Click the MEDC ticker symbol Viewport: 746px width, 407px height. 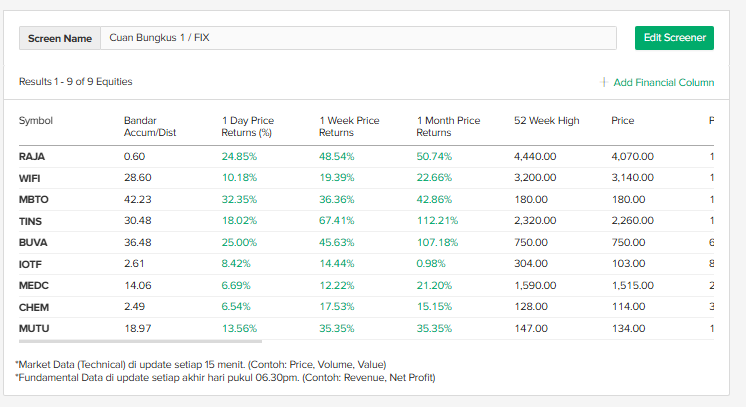point(34,285)
